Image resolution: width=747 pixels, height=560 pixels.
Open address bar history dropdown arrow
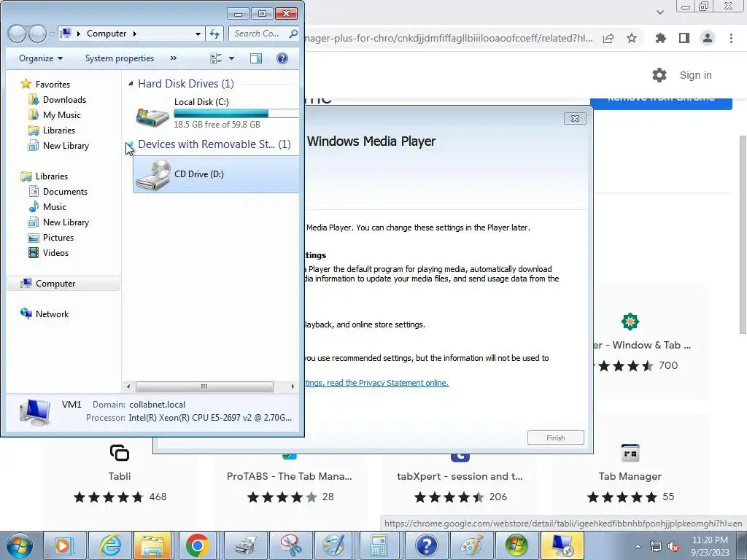coord(198,34)
